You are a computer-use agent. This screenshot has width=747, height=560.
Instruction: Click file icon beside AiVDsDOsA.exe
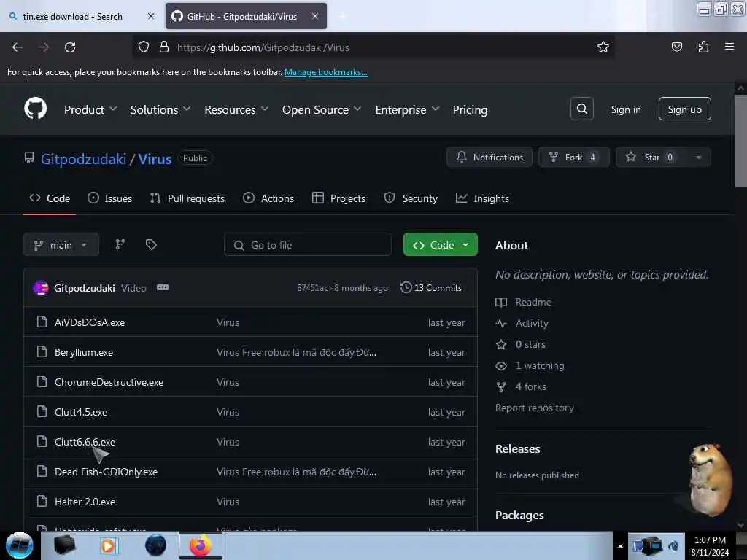42,322
